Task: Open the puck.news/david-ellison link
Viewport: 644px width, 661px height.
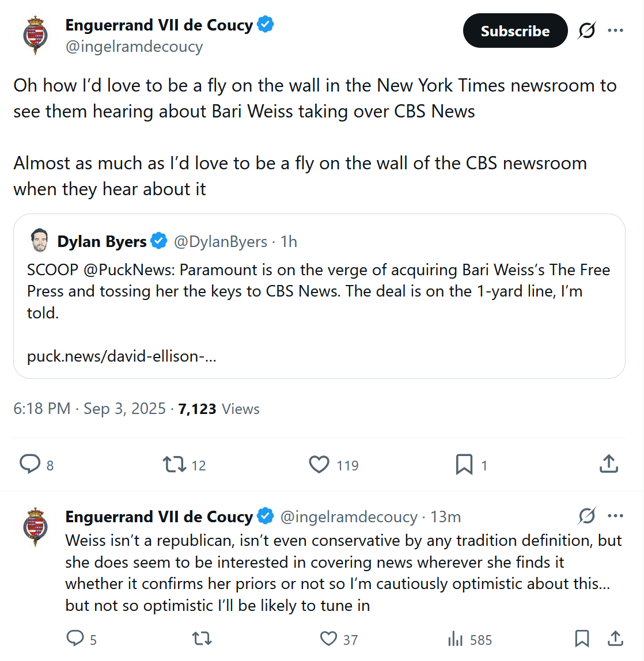Action: pyautogui.click(x=122, y=356)
